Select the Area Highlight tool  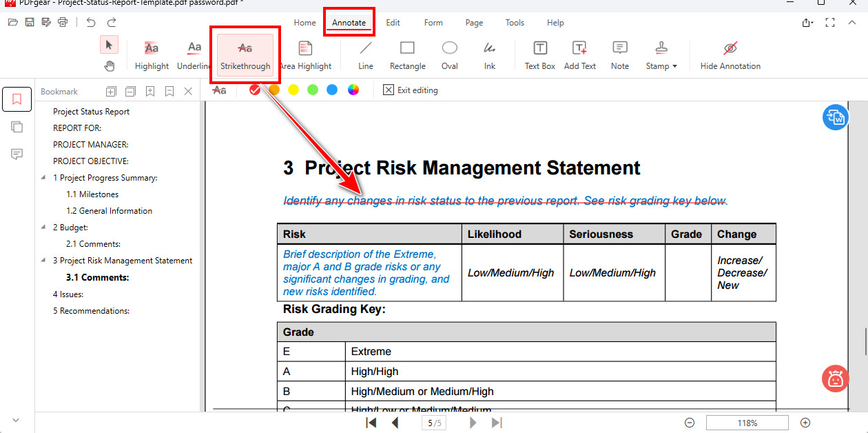[306, 55]
